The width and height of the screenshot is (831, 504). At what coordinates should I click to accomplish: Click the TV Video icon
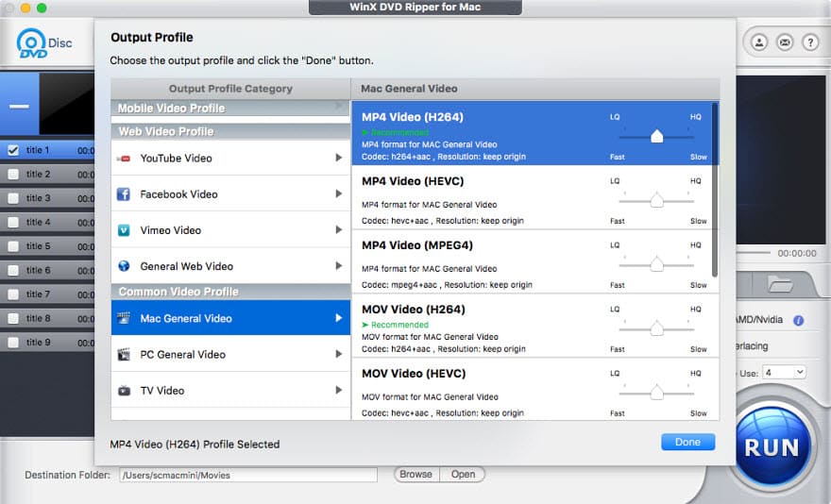[x=123, y=391]
